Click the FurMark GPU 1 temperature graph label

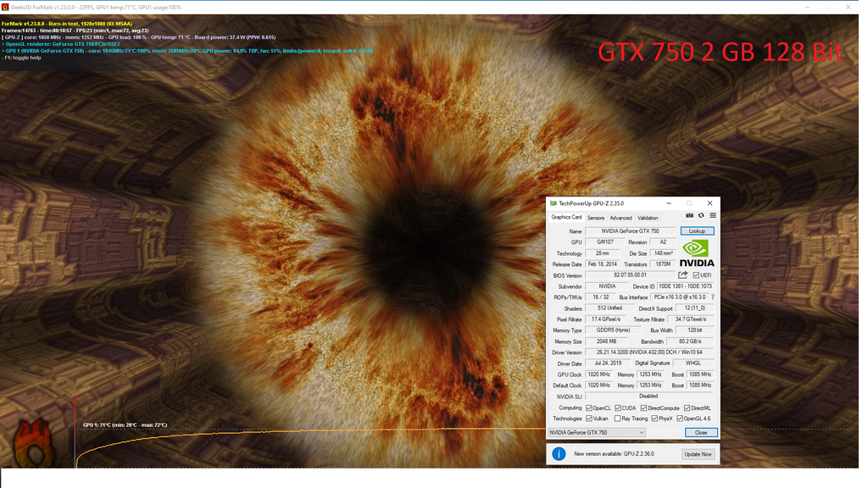[125, 425]
